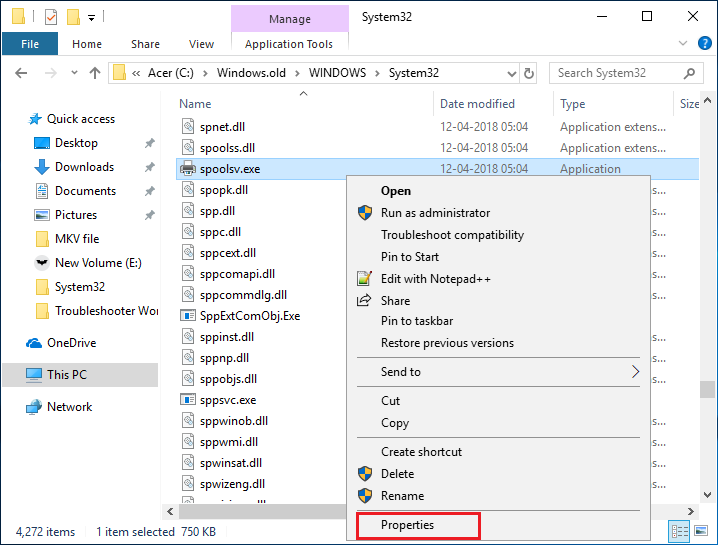This screenshot has width=718, height=545.
Task: Click the OneDrive cloud icon in sidebar
Action: pos(33,343)
